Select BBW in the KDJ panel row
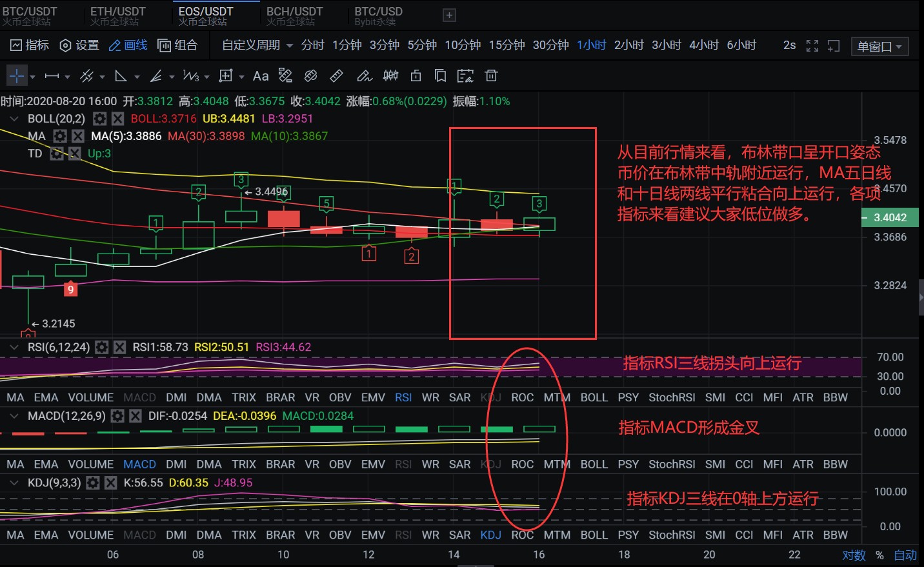924x567 pixels. pyautogui.click(x=836, y=535)
